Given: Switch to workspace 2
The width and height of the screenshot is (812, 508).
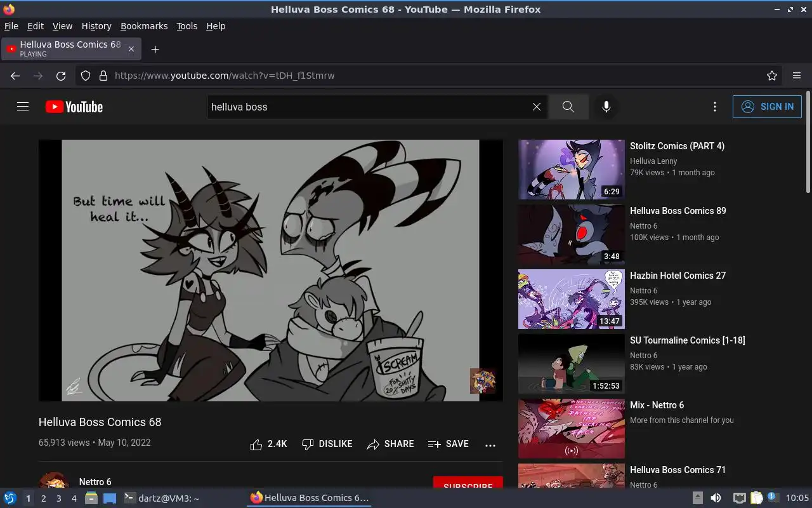Looking at the screenshot, I should (43, 498).
